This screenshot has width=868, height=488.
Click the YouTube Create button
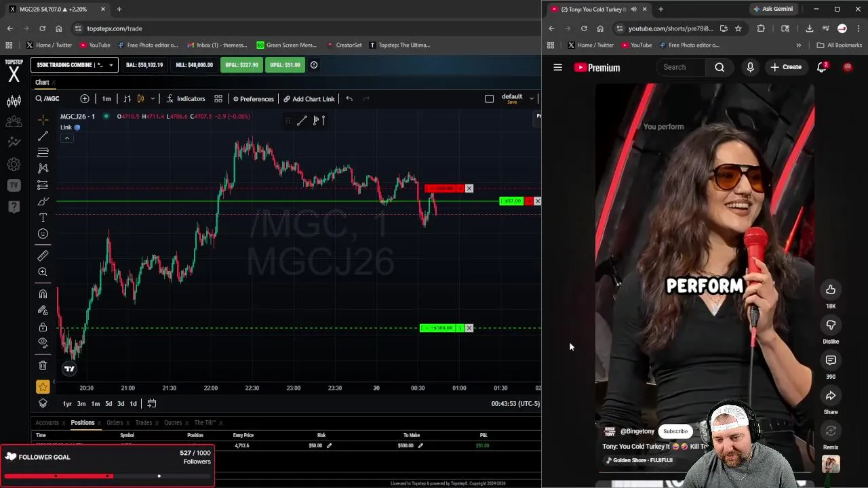tap(786, 67)
